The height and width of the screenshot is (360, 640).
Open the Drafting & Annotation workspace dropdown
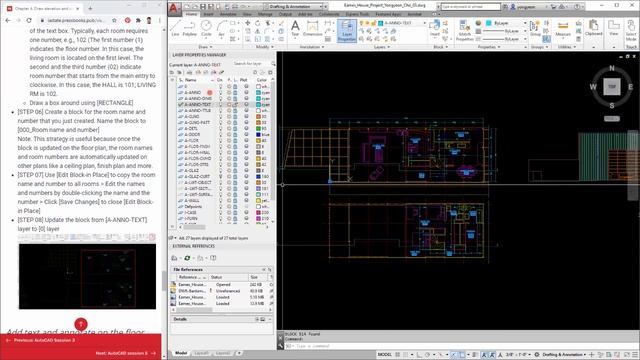point(294,7)
